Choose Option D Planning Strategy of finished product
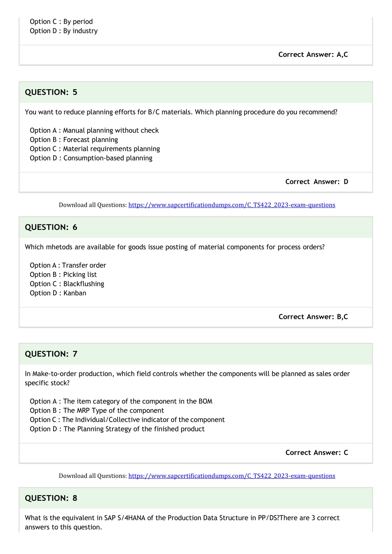Viewport: 392px width, 554px height. (117, 429)
